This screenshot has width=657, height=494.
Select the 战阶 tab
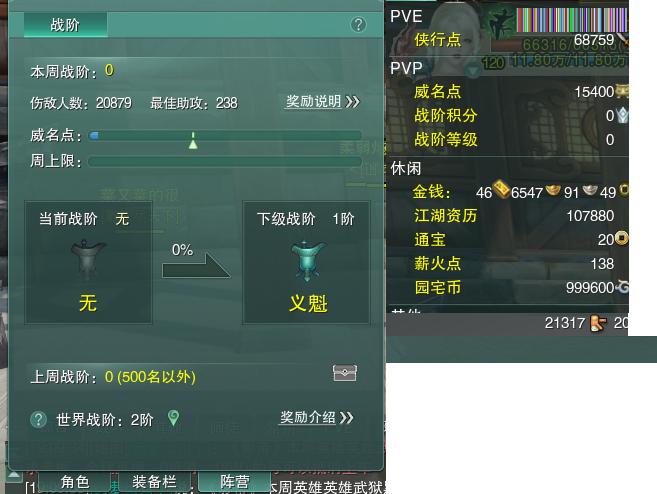tap(65, 25)
